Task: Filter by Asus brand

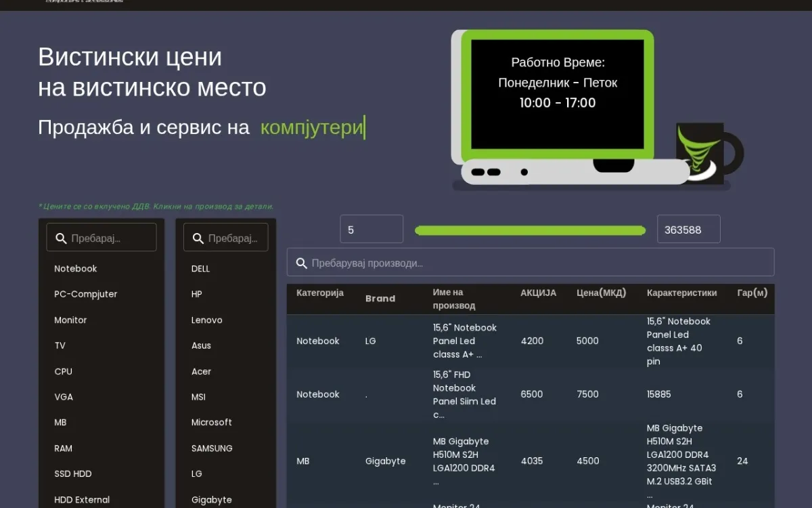Action: pos(201,345)
